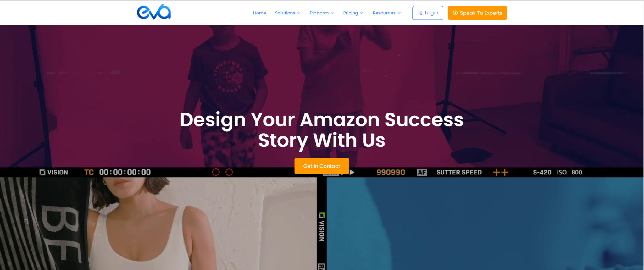Viewport: 644px width, 270px height.
Task: Expand the Platform menu chevron
Action: pos(332,13)
